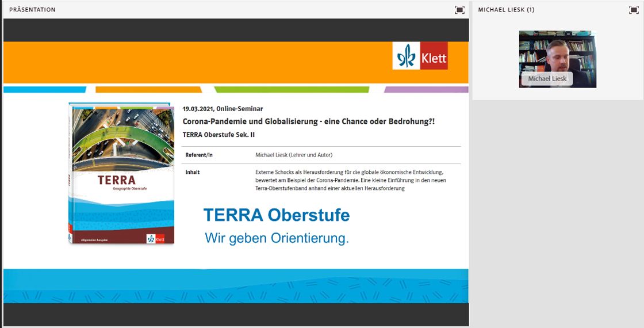This screenshot has width=644, height=328.
Task: Click the MICHAEL LIESK (1) panel title
Action: coord(506,9)
